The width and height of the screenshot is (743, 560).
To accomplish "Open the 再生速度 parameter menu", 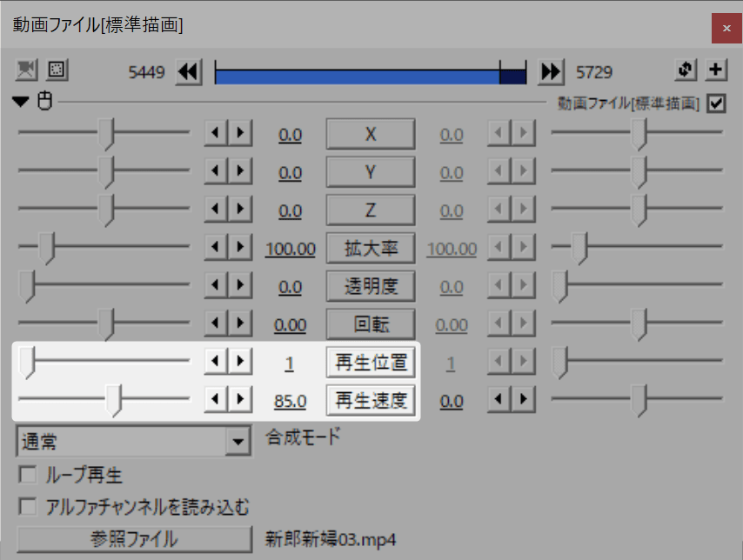I will [370, 401].
